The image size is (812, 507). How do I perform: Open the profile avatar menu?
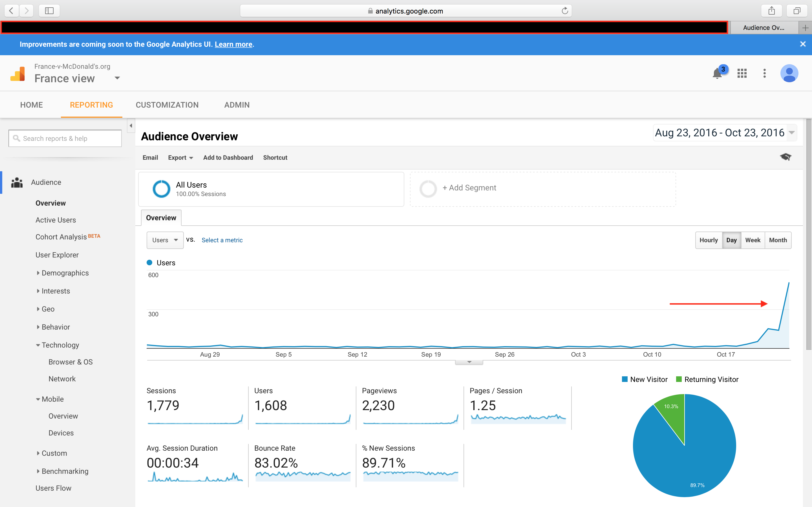(x=789, y=73)
